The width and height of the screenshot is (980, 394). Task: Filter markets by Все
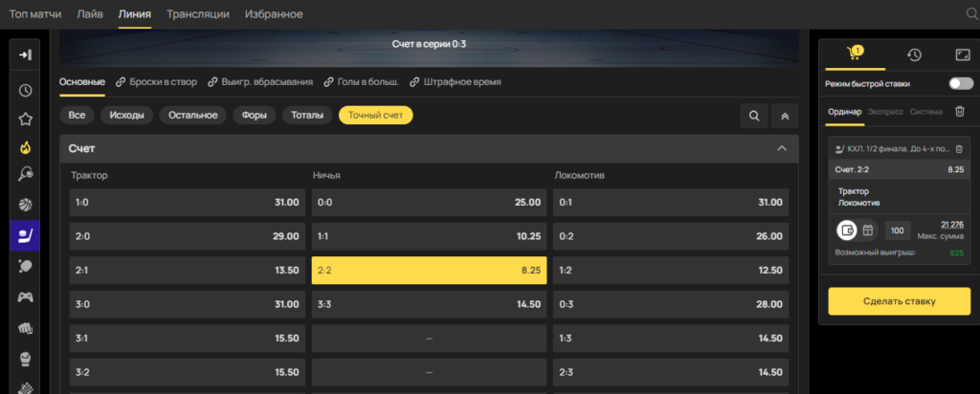click(77, 115)
